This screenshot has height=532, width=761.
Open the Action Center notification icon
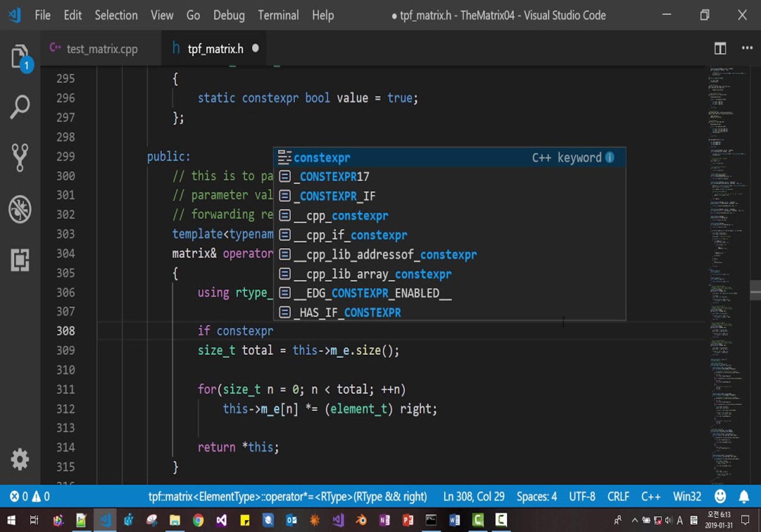click(x=746, y=520)
